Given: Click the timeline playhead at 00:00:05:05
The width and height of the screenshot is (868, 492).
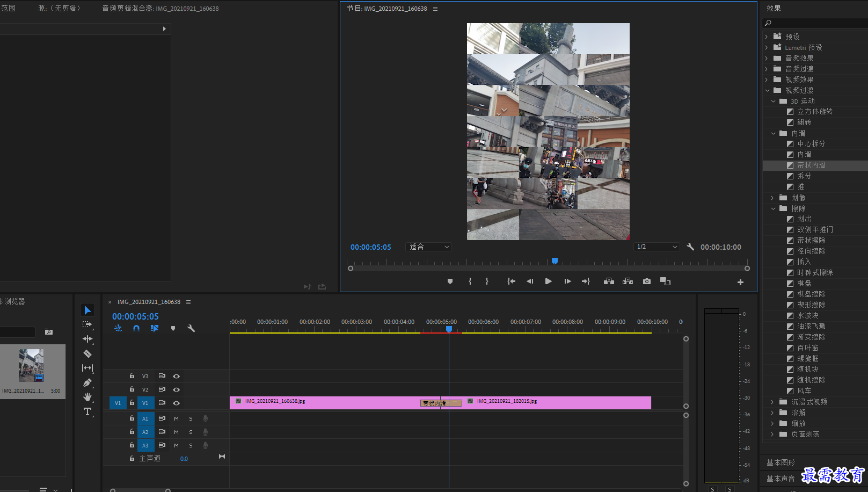Looking at the screenshot, I should [x=449, y=329].
